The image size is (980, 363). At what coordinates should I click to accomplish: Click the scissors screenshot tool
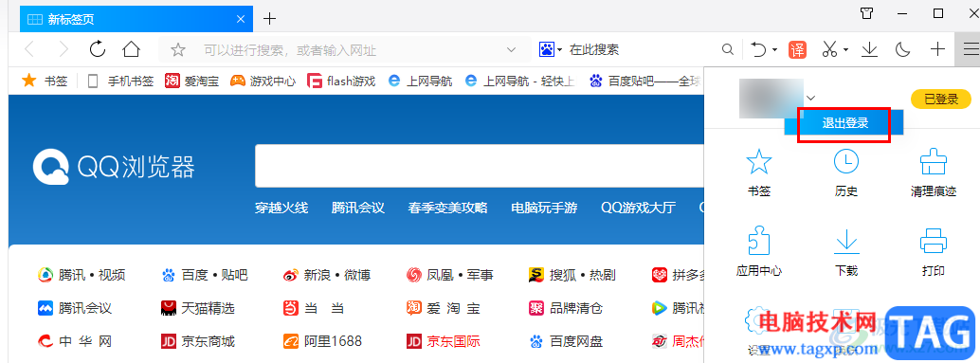(829, 49)
